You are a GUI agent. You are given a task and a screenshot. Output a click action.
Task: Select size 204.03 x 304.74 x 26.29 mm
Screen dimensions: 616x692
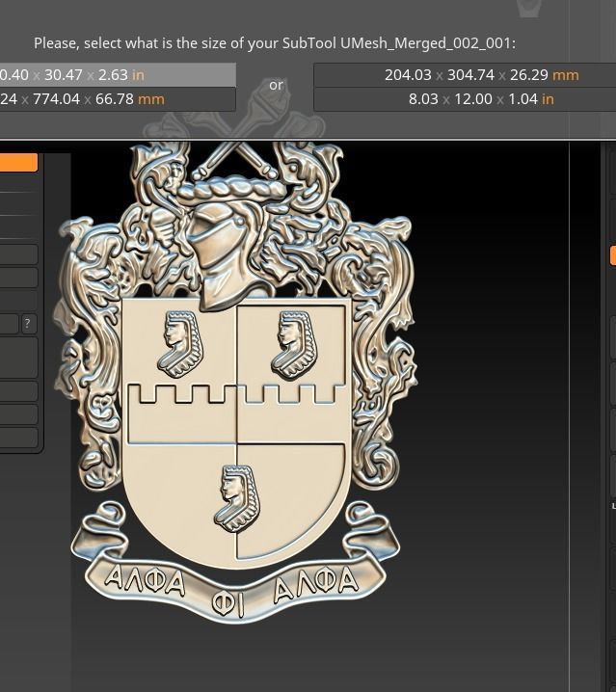point(465,75)
